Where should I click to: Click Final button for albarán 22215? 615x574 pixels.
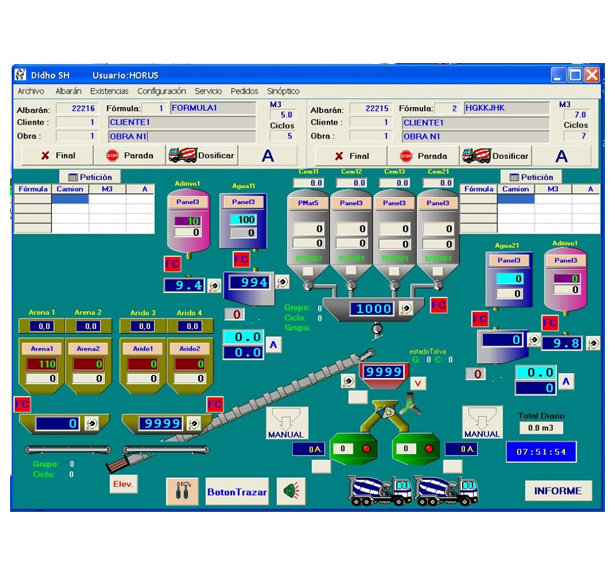click(x=351, y=156)
